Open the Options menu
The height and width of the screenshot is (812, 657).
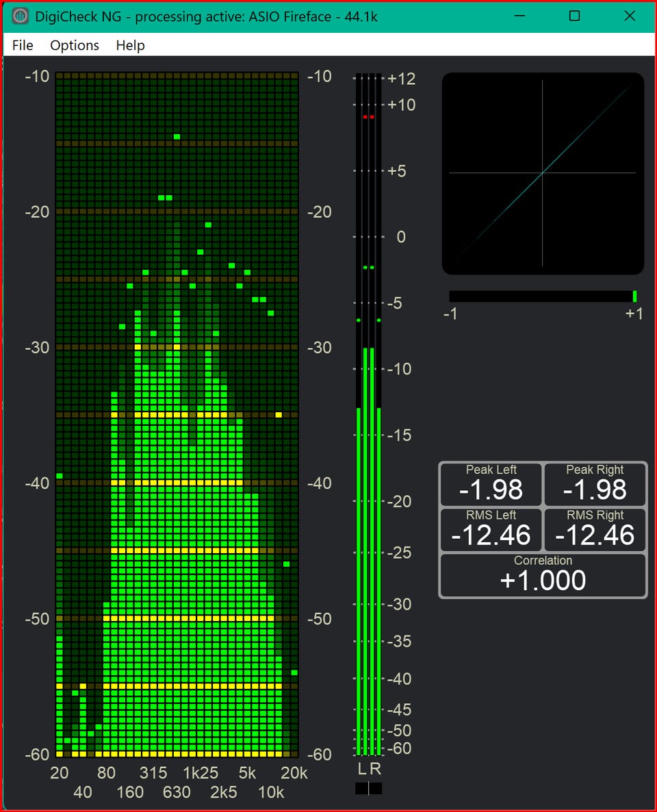point(75,45)
